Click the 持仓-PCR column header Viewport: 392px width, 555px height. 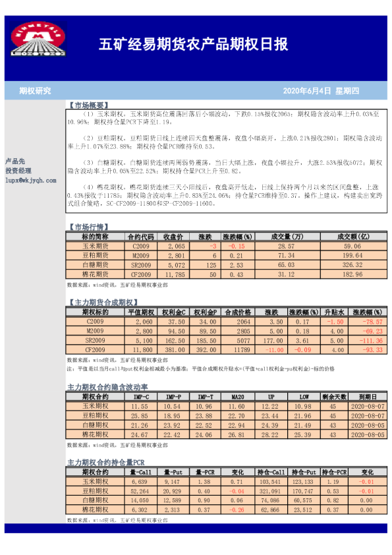click(334, 472)
